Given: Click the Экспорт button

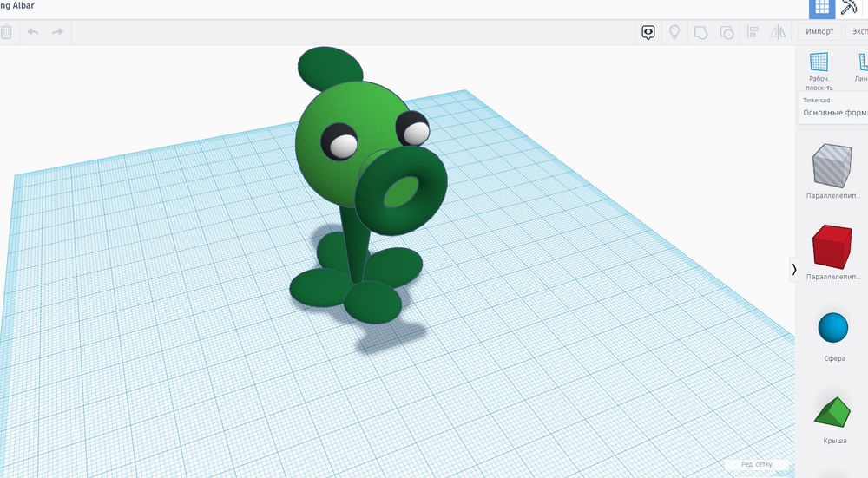Looking at the screenshot, I should click(x=858, y=31).
